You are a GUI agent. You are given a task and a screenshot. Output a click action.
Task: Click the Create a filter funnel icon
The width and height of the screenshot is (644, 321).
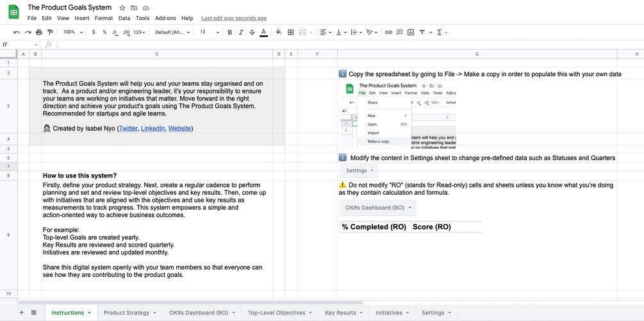pyautogui.click(x=422, y=32)
